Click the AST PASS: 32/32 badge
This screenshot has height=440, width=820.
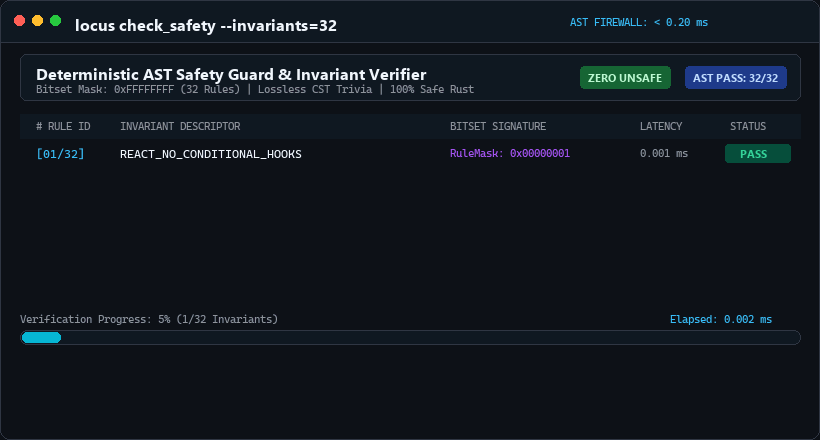click(735, 78)
